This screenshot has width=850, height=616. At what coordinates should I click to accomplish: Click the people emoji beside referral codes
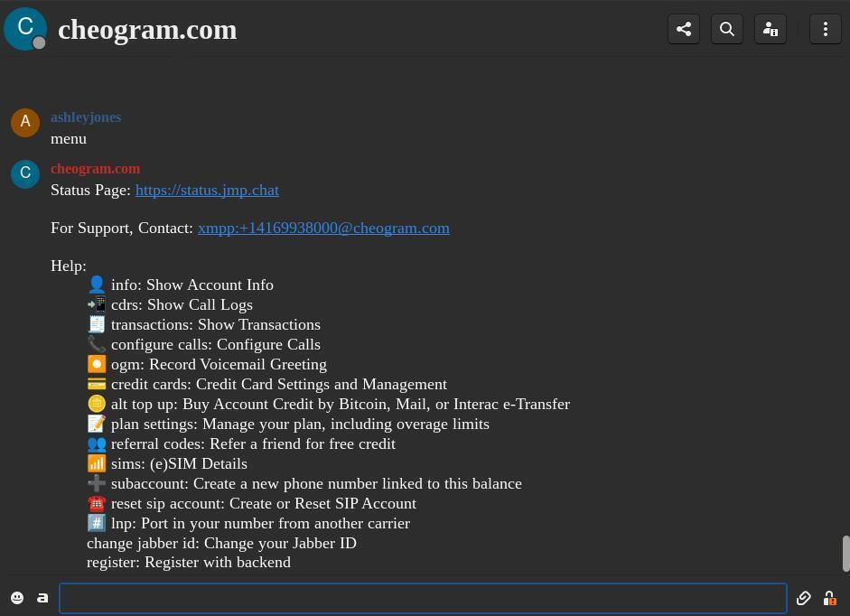click(97, 443)
